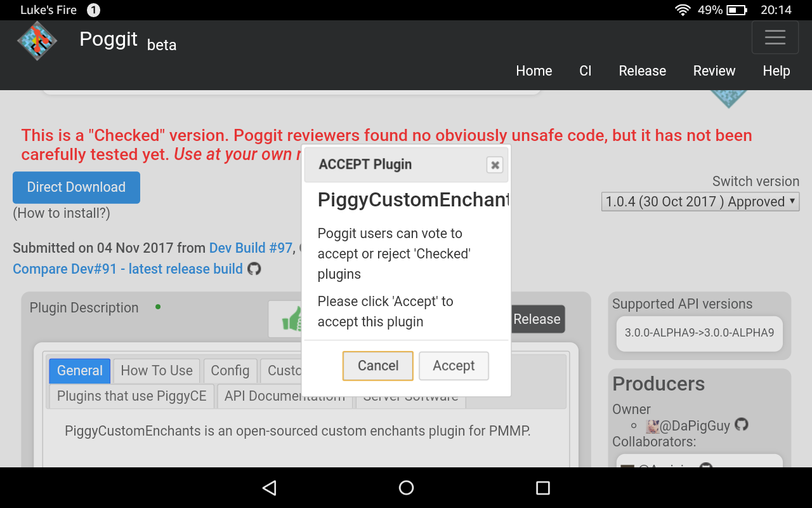Image resolution: width=812 pixels, height=508 pixels.
Task: Switch to the Config tab
Action: [x=230, y=371]
